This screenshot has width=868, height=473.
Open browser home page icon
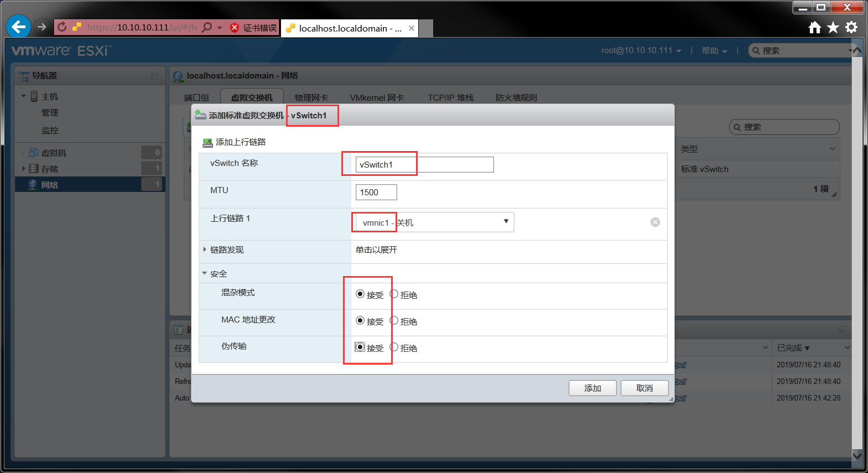814,27
